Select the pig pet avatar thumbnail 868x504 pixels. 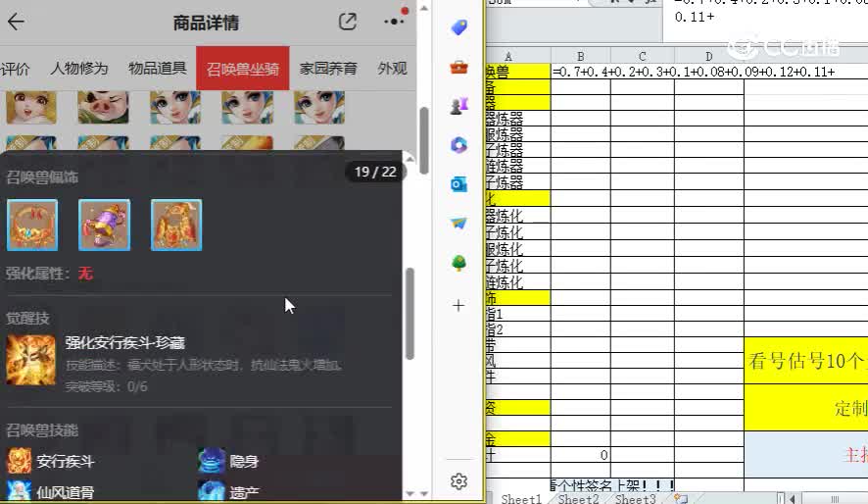point(104,107)
